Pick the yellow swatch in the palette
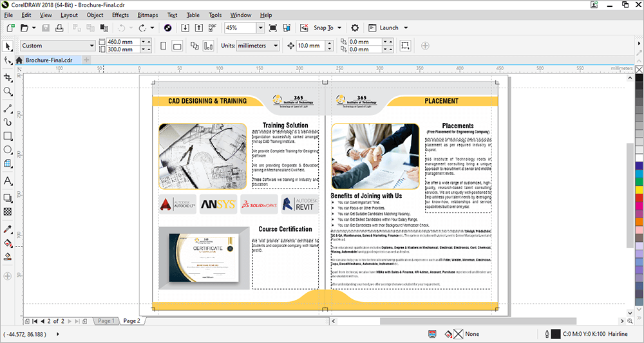 (639, 190)
